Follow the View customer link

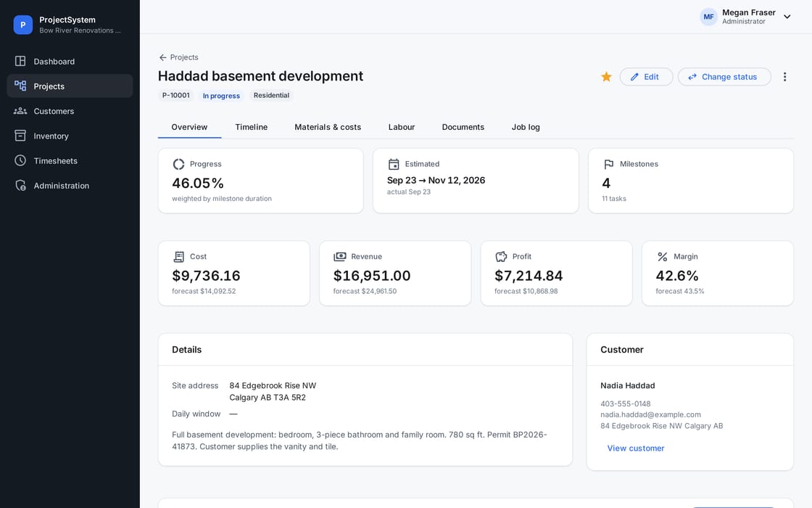click(635, 448)
